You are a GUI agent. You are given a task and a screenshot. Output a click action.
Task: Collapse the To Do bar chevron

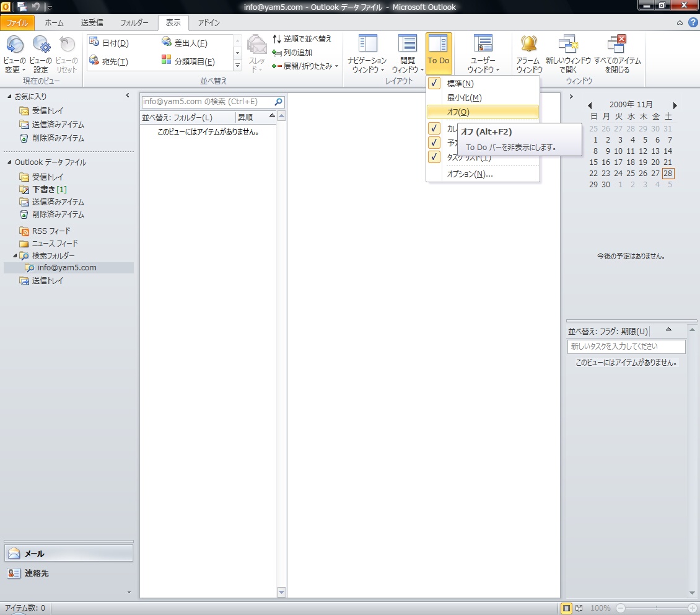pyautogui.click(x=571, y=97)
